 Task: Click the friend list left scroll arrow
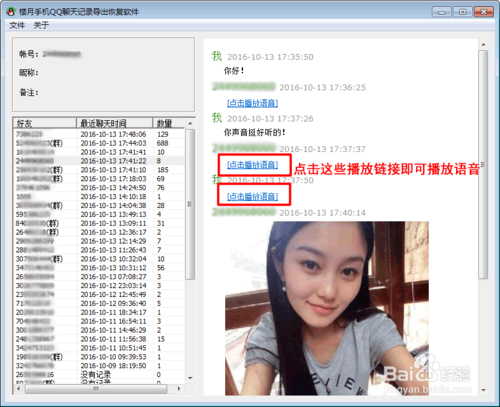pos(19,389)
